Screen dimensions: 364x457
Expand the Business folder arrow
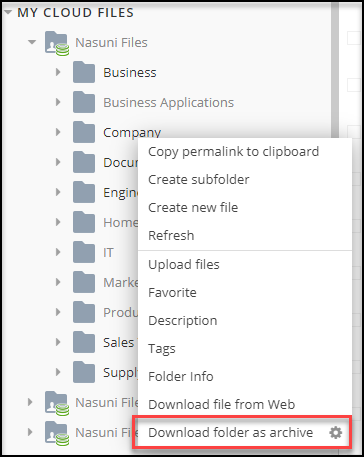[x=58, y=72]
